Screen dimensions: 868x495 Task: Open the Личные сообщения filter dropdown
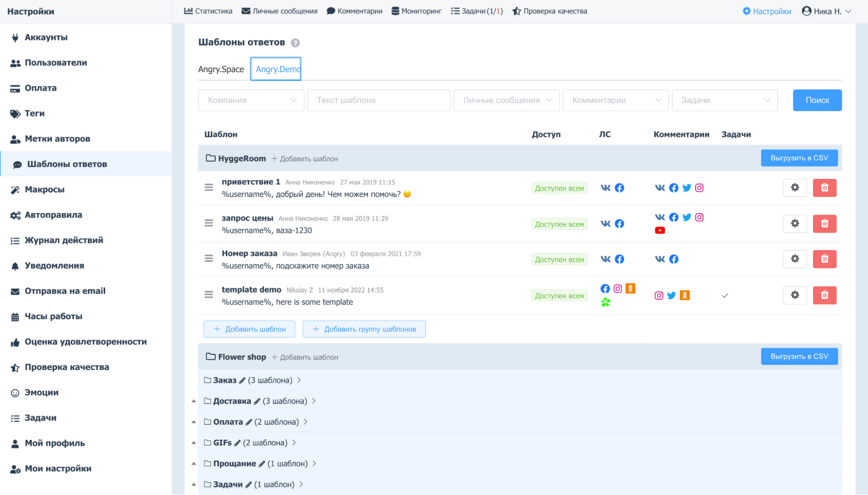506,100
